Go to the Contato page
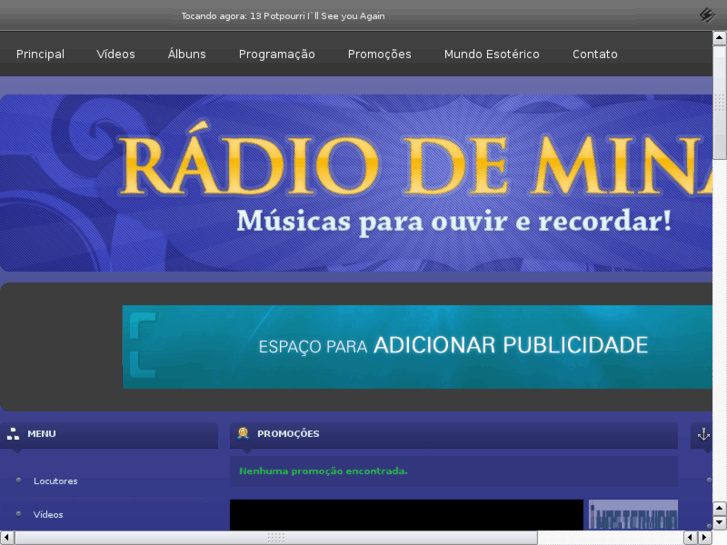This screenshot has height=545, width=727. point(594,54)
